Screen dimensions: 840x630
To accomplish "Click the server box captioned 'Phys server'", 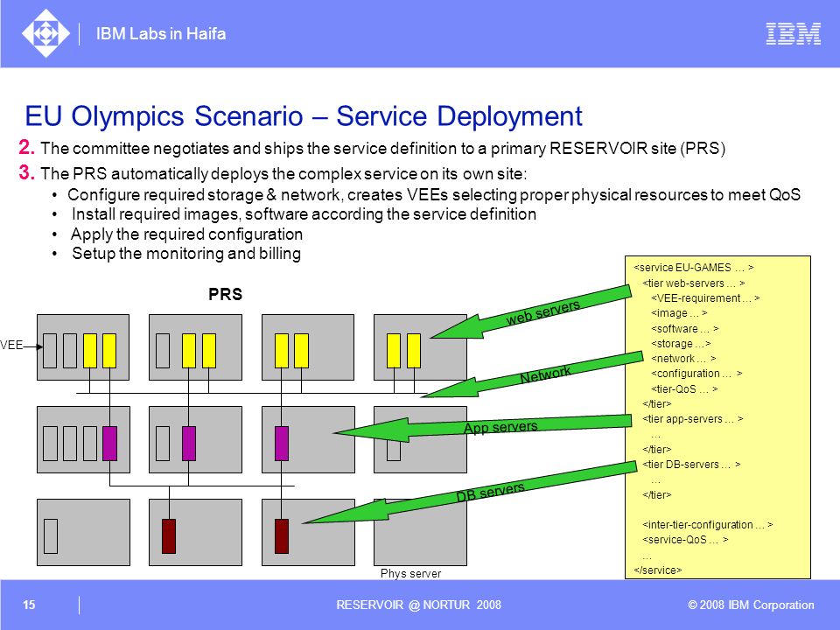I will click(420, 532).
